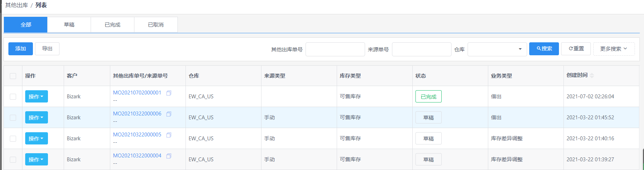
Task: Copy order number MO20210702000001 via copy icon
Action: 169,93
